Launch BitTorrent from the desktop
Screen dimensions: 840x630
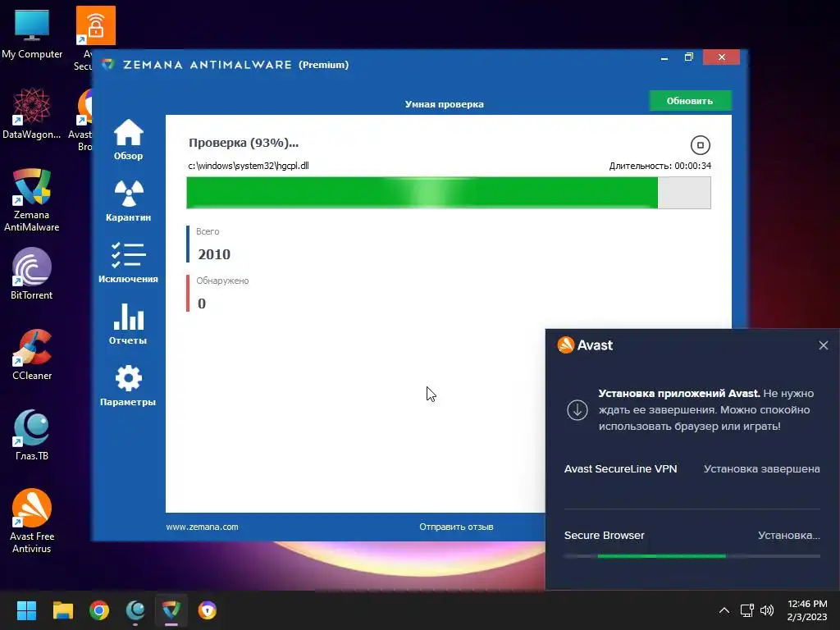[x=32, y=274]
